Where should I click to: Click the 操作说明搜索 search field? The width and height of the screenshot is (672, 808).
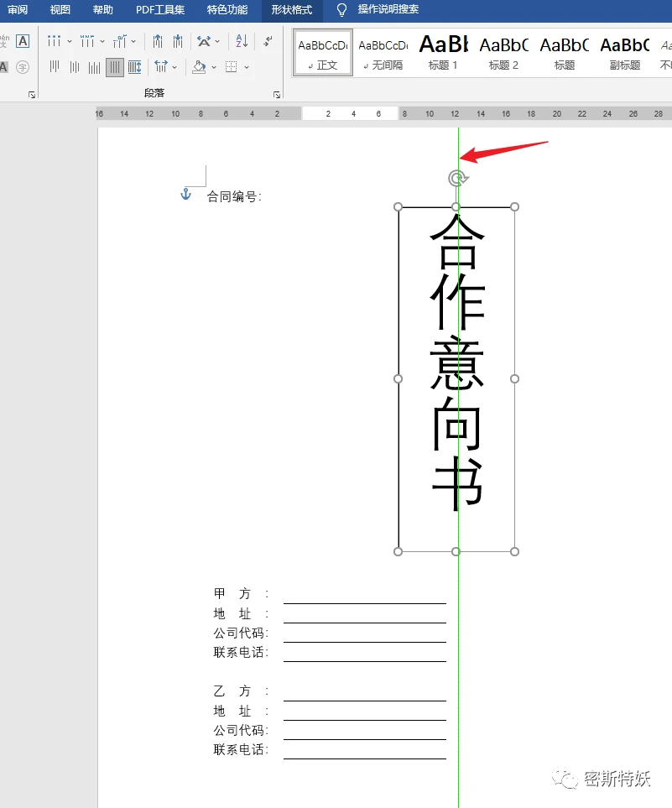coord(386,10)
